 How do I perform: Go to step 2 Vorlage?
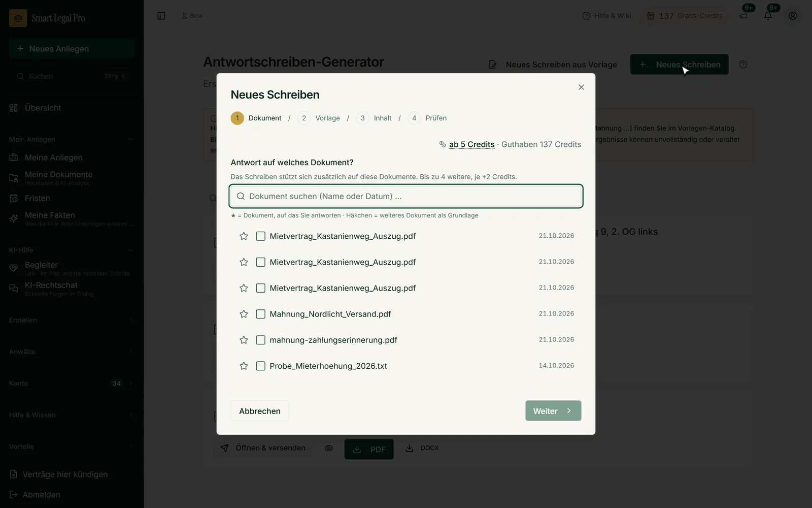click(319, 118)
